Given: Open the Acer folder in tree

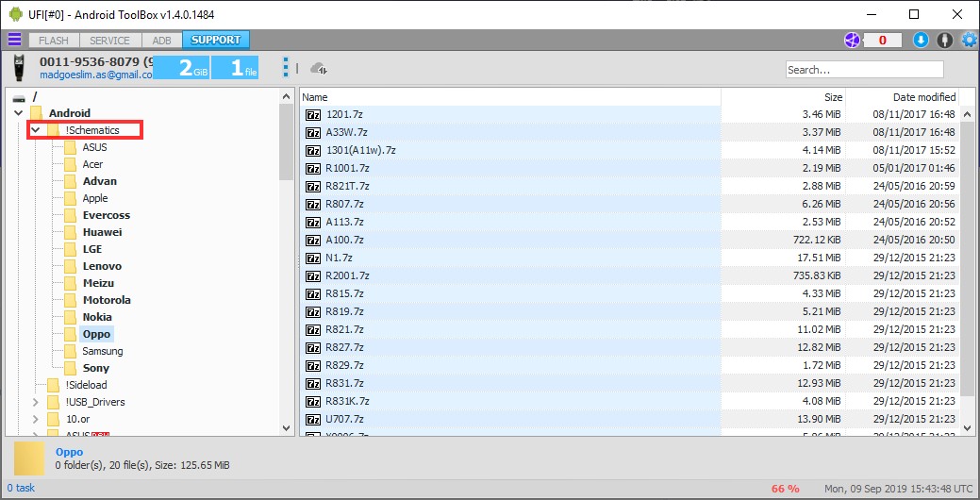Looking at the screenshot, I should pyautogui.click(x=92, y=164).
